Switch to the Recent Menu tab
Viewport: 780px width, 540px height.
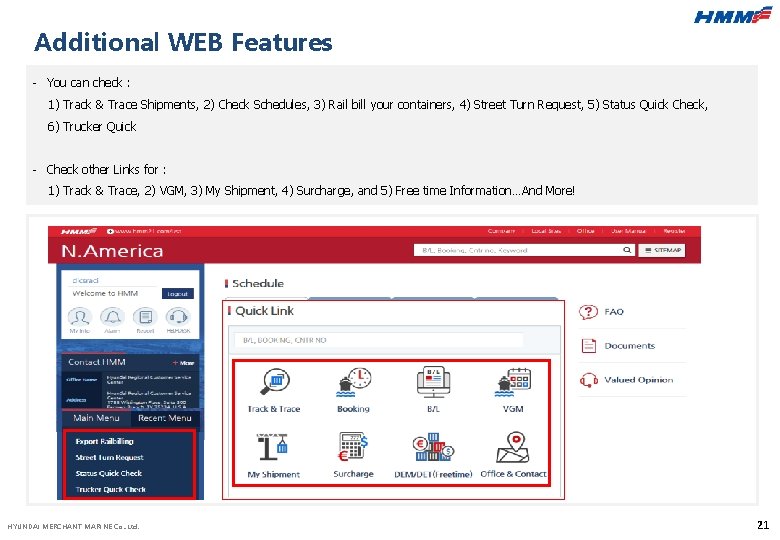[165, 418]
